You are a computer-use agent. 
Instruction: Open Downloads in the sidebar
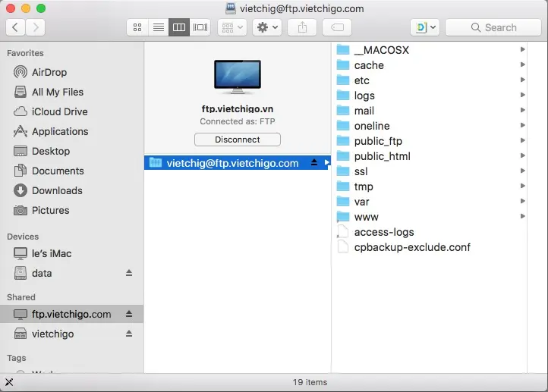coord(71,190)
